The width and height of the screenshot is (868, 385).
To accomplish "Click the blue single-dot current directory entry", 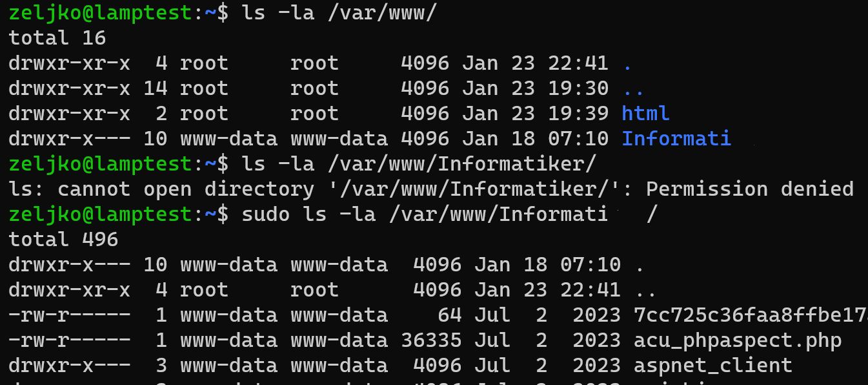I will pos(627,63).
